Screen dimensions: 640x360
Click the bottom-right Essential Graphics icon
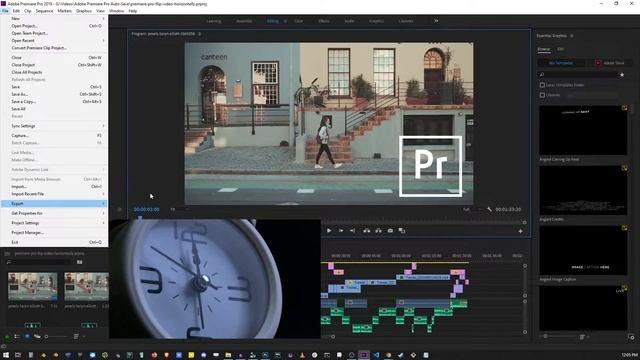631,337
